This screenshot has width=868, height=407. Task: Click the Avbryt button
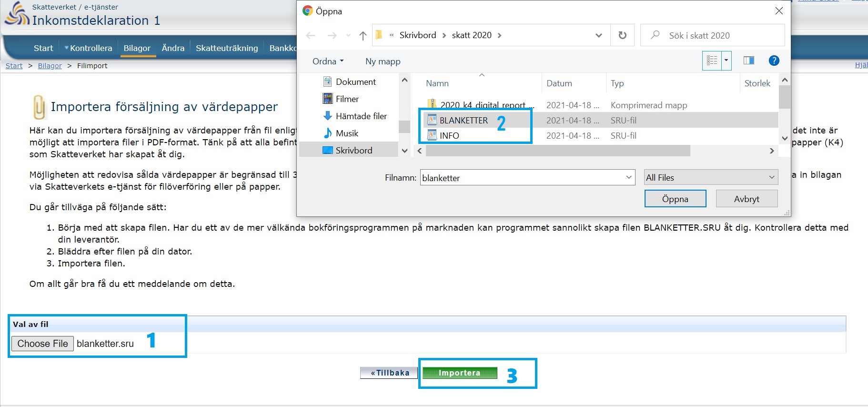(747, 199)
